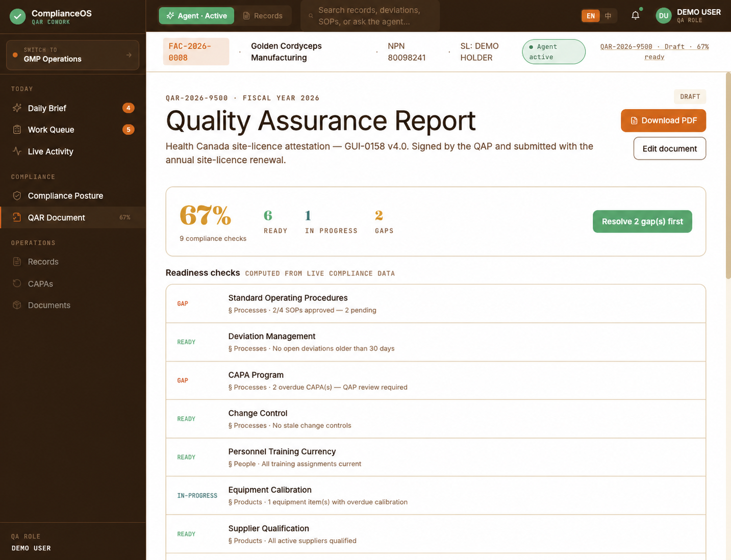Click DEMO USER at sidebar bottom
This screenshot has width=731, height=560.
[31, 548]
